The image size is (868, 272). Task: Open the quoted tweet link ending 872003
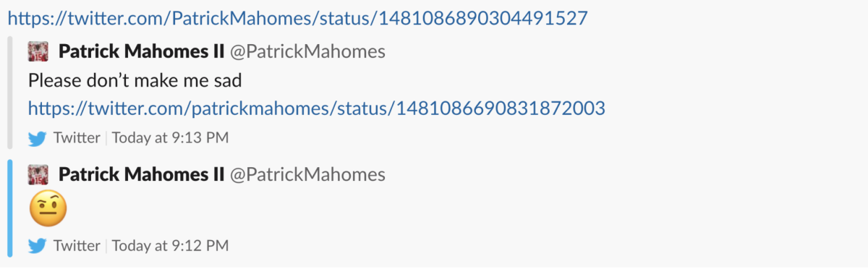click(x=317, y=109)
